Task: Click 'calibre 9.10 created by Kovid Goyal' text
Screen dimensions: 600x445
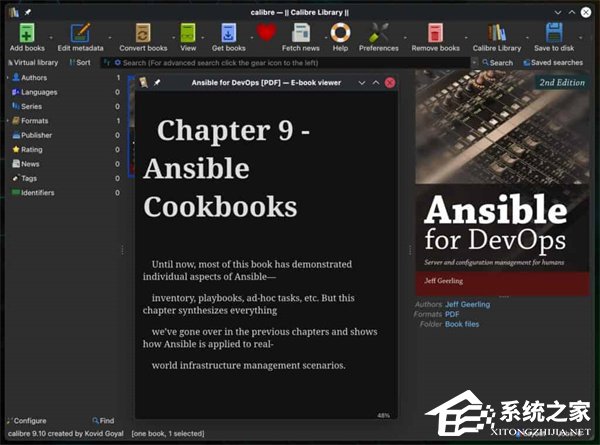Action: pyautogui.click(x=65, y=434)
